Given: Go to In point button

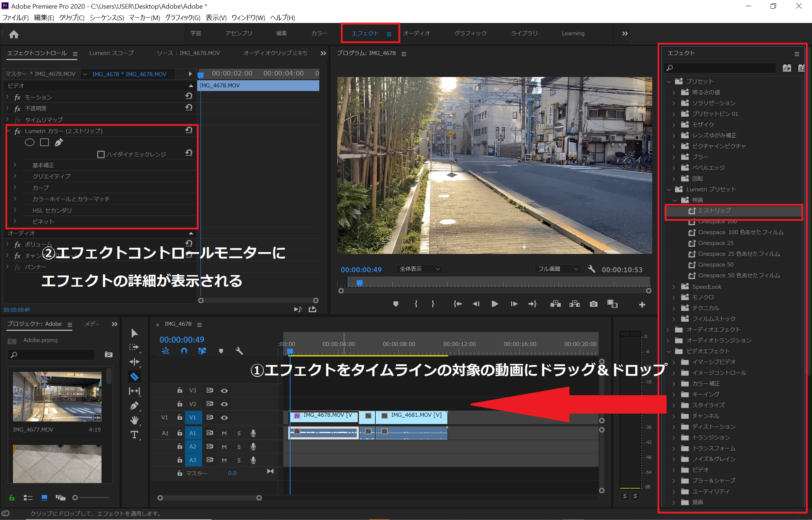Looking at the screenshot, I should [457, 304].
